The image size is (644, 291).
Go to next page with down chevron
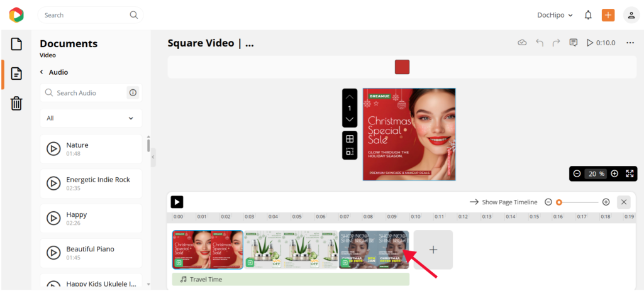[x=350, y=119]
